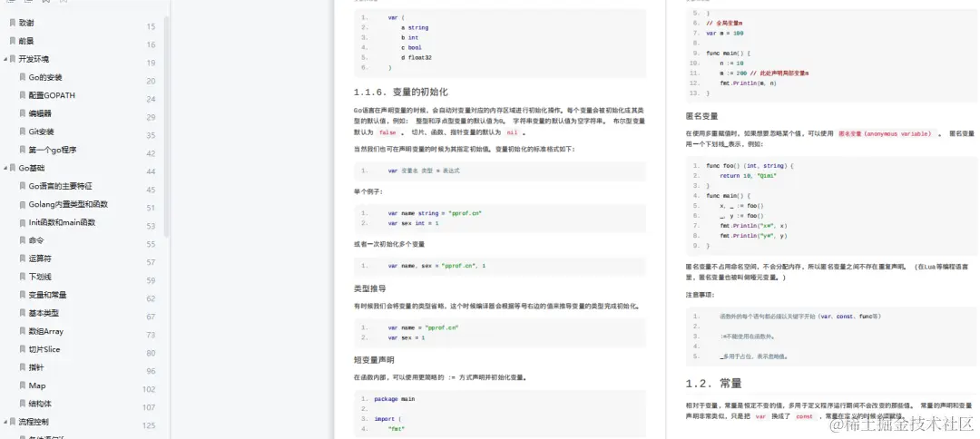Viewport: 980px width, 439px height.
Task: Click the 注意事项 label
Action: point(700,295)
